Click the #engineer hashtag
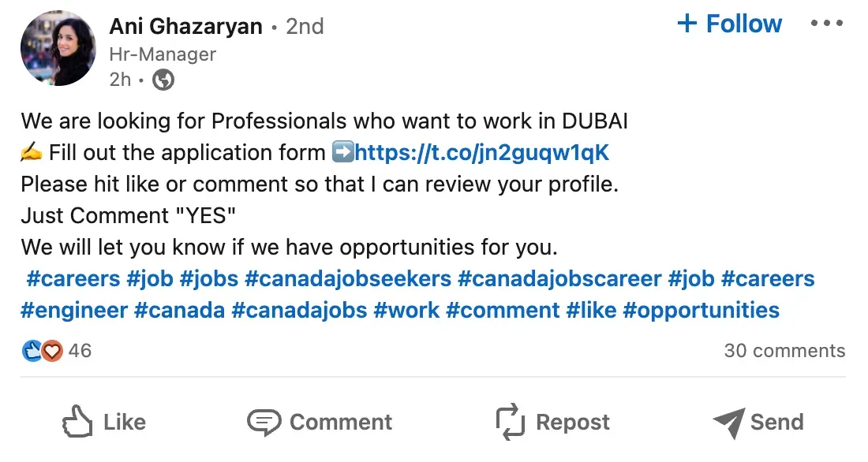The width and height of the screenshot is (868, 462). [x=74, y=310]
